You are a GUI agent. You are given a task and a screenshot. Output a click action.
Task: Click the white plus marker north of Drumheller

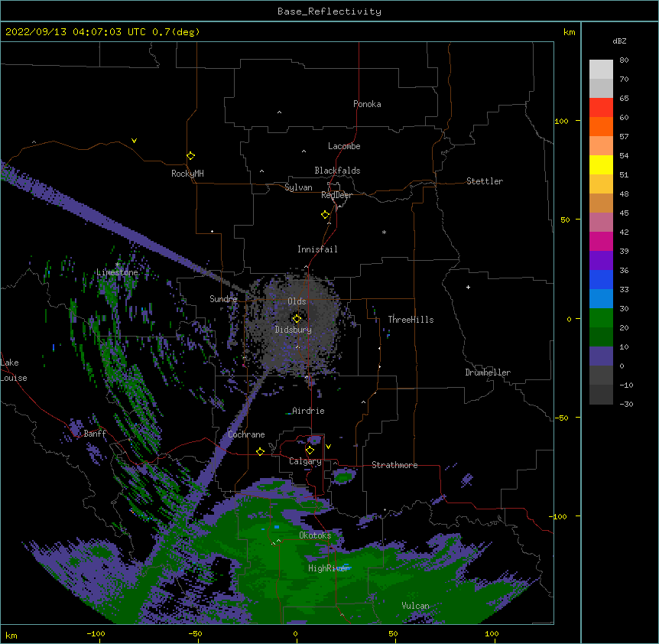pos(468,287)
